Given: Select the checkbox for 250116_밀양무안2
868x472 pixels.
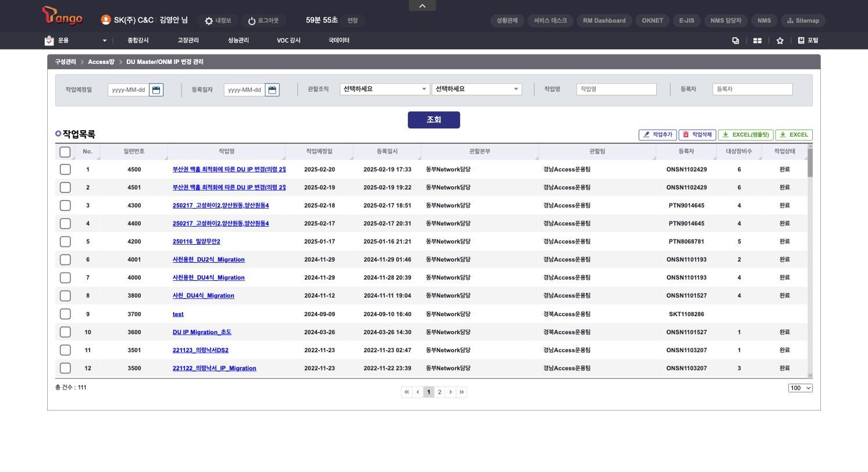Looking at the screenshot, I should click(x=65, y=241).
